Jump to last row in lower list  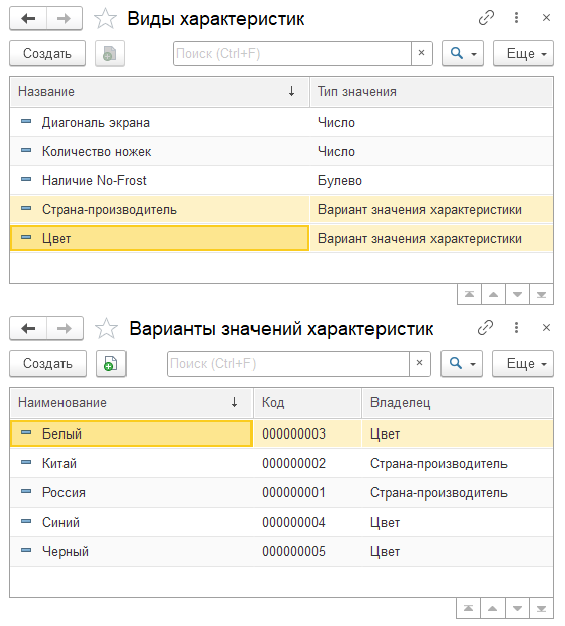pos(541,608)
